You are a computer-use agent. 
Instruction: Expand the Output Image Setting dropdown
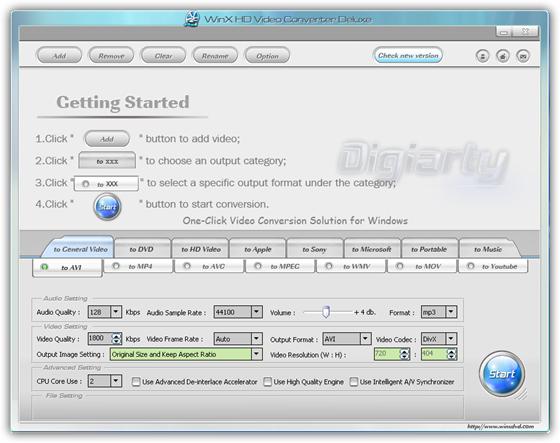pyautogui.click(x=256, y=354)
